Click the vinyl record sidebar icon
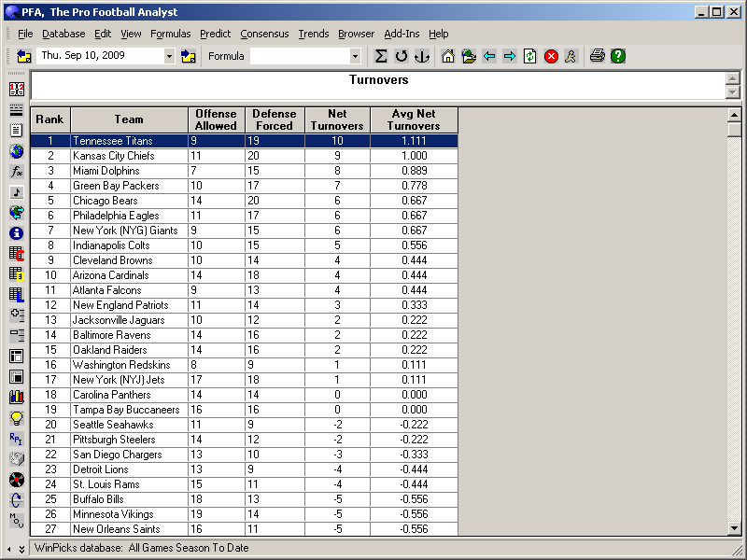 point(16,480)
